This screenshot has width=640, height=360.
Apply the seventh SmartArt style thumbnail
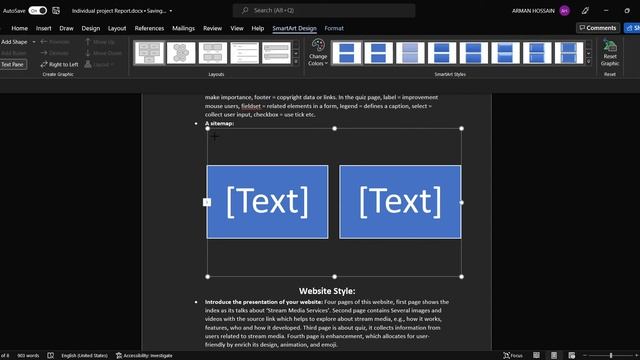(537, 53)
